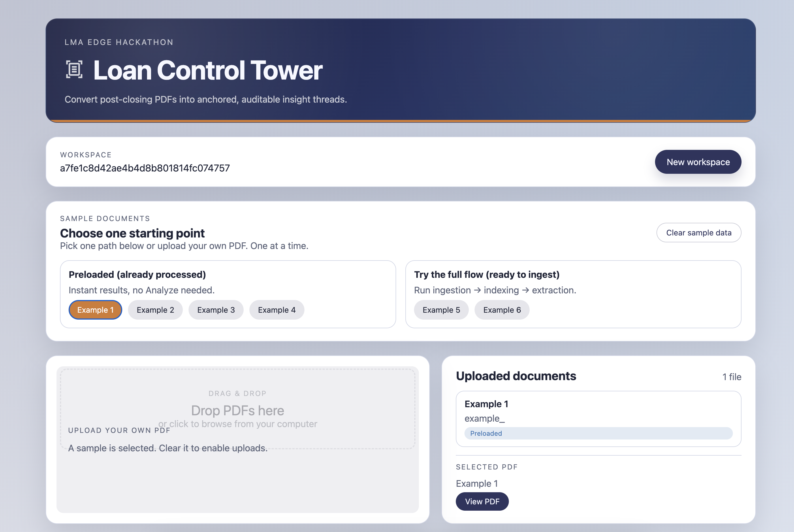The width and height of the screenshot is (794, 532).
Task: Click the Preloaded status badge
Action: (x=486, y=433)
